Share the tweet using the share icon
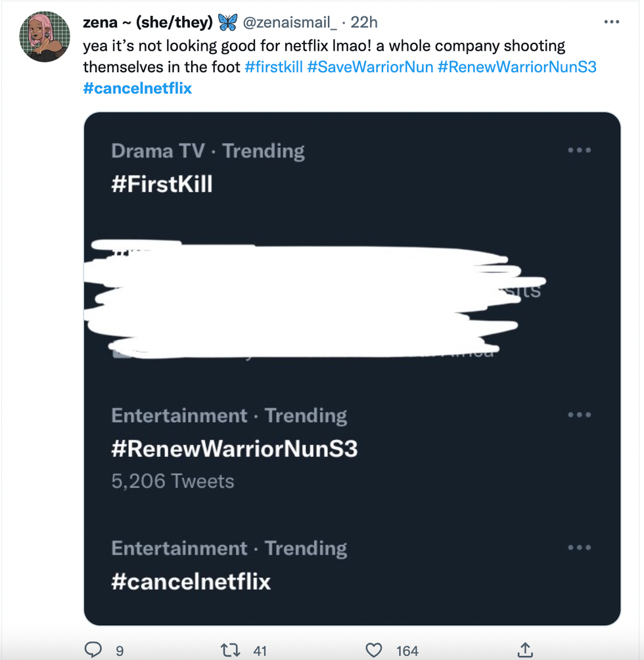This screenshot has height=660, width=644. pos(525,650)
